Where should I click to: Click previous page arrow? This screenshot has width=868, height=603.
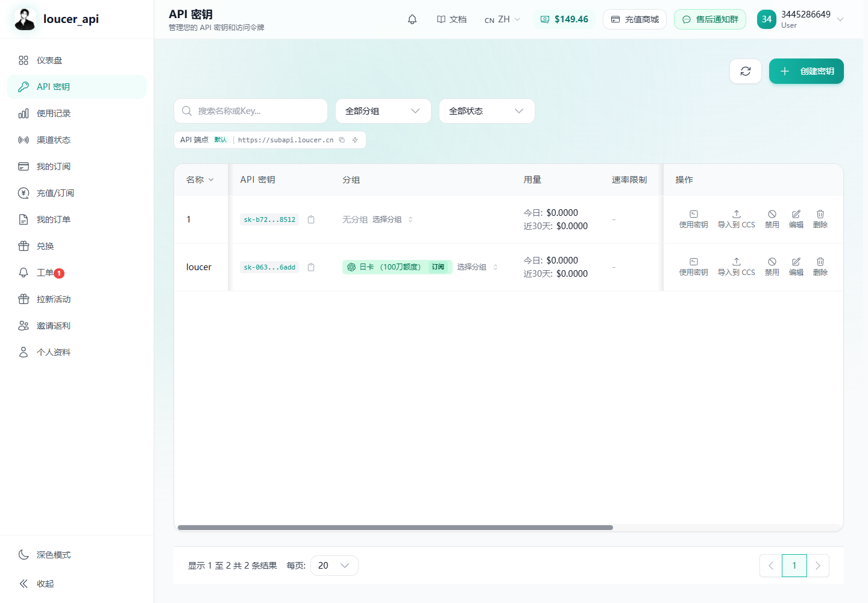click(771, 566)
